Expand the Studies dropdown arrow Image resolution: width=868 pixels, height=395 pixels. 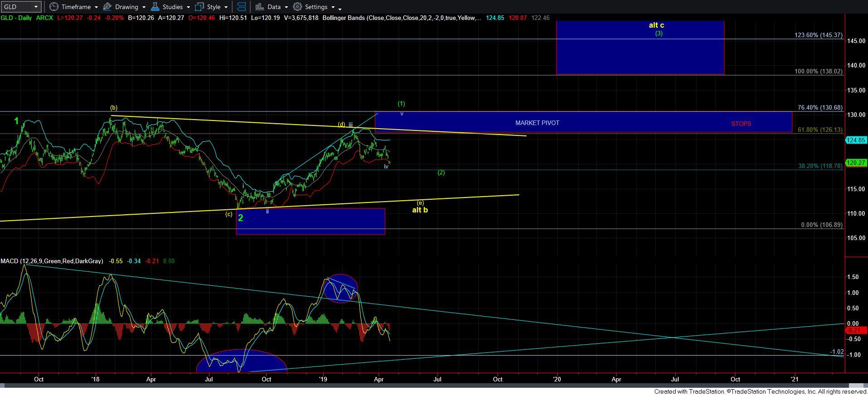click(188, 7)
